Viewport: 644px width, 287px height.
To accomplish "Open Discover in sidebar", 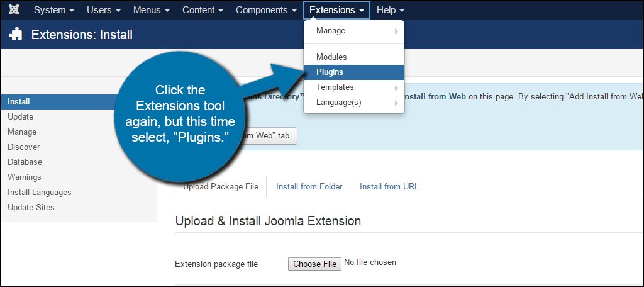I will click(24, 147).
